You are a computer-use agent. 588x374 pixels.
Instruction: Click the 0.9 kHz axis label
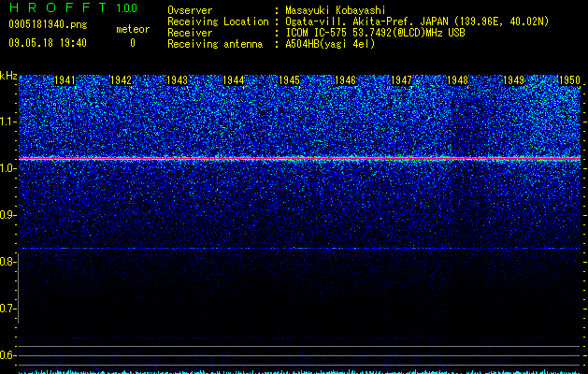pos(8,215)
